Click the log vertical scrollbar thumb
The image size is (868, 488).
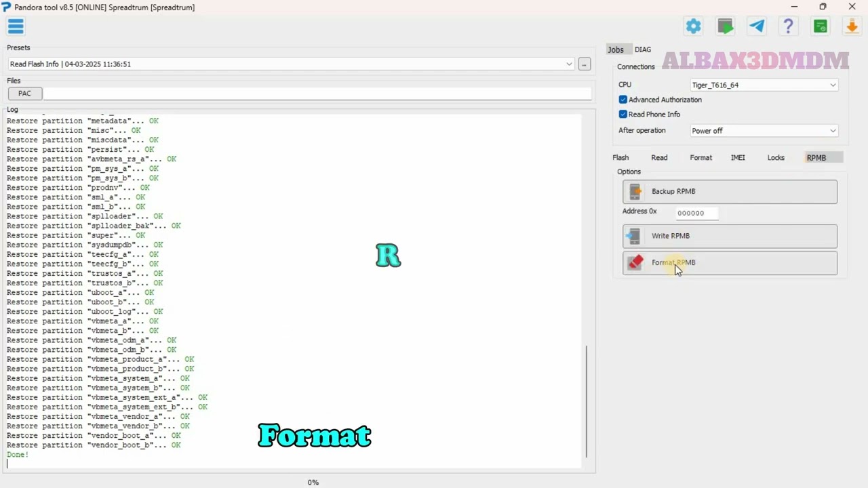pos(587,401)
